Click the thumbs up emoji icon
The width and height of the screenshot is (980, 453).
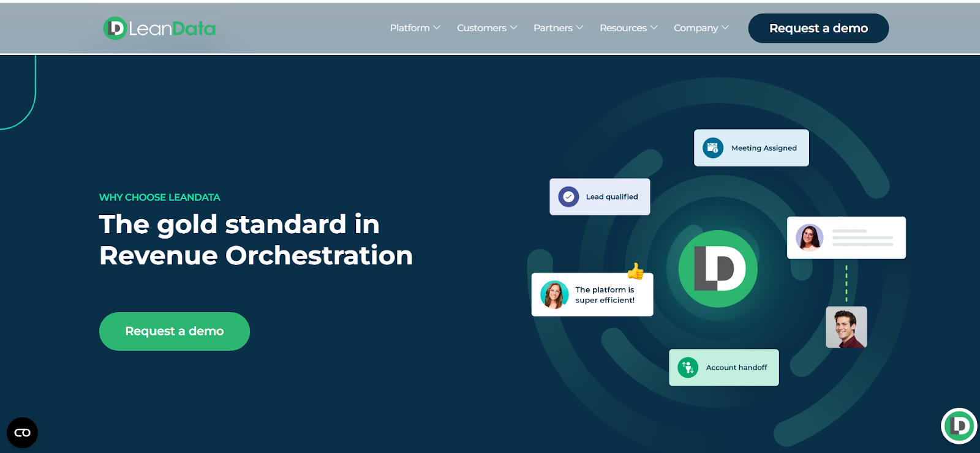tap(636, 271)
